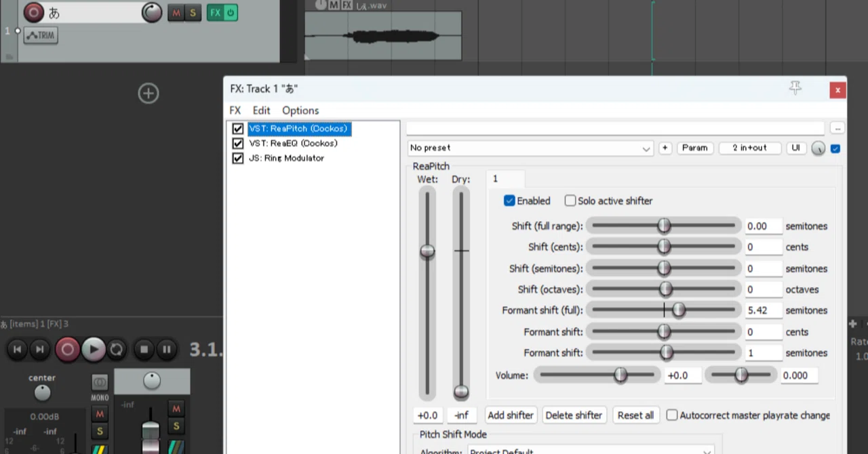Image resolution: width=868 pixels, height=454 pixels.
Task: Click the UI button
Action: (x=796, y=148)
